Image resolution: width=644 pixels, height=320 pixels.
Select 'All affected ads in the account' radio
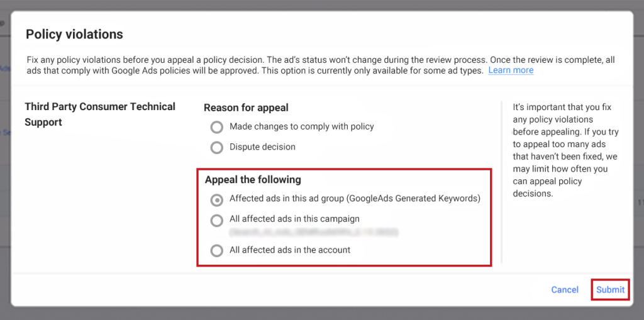[217, 250]
